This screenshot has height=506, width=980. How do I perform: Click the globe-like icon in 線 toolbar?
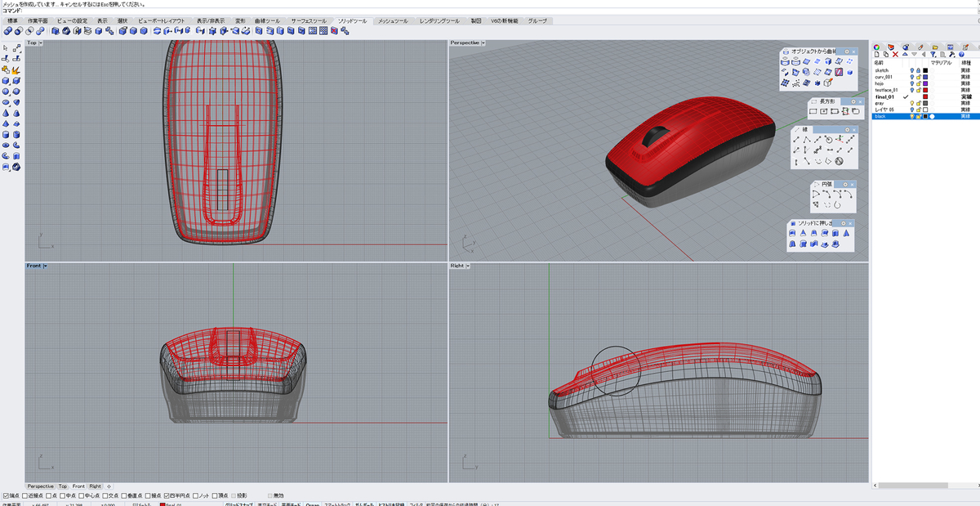[x=839, y=161]
